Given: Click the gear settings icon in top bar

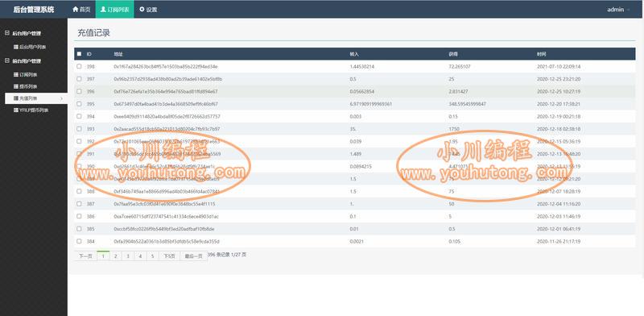Looking at the screenshot, I should tap(142, 9).
